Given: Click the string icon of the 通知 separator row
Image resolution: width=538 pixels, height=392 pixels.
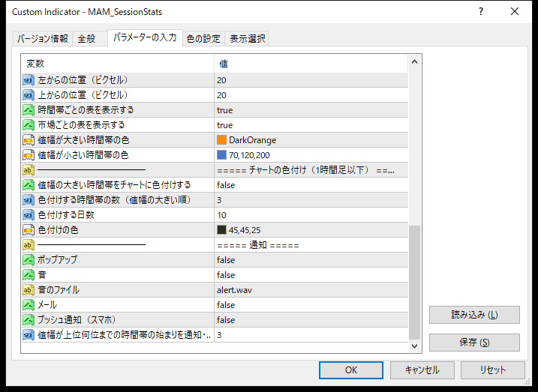Looking at the screenshot, I should (x=28, y=245).
